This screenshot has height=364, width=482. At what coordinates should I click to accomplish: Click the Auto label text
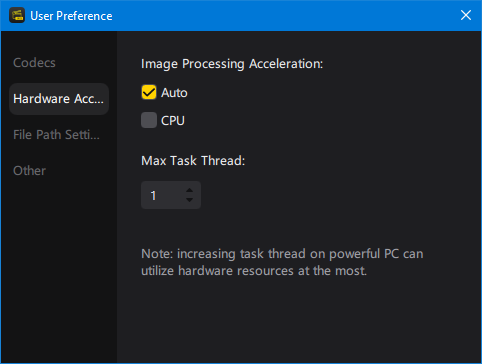174,93
